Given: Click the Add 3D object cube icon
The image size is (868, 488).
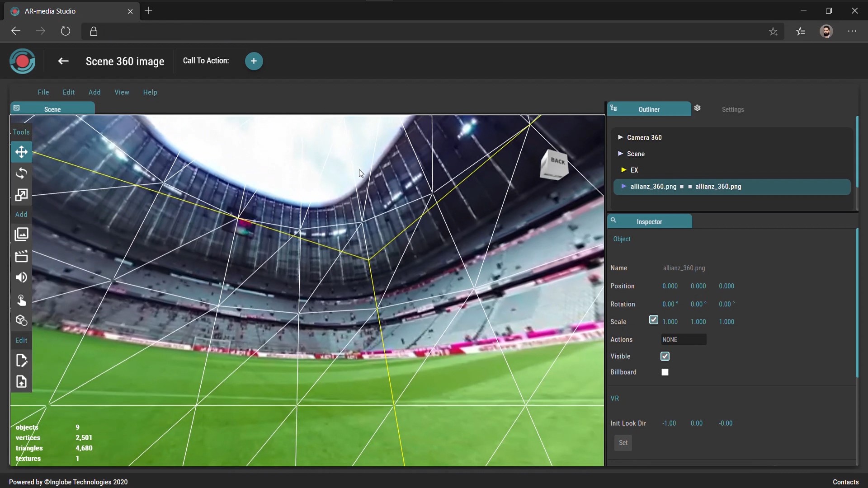Looking at the screenshot, I should click(x=21, y=320).
